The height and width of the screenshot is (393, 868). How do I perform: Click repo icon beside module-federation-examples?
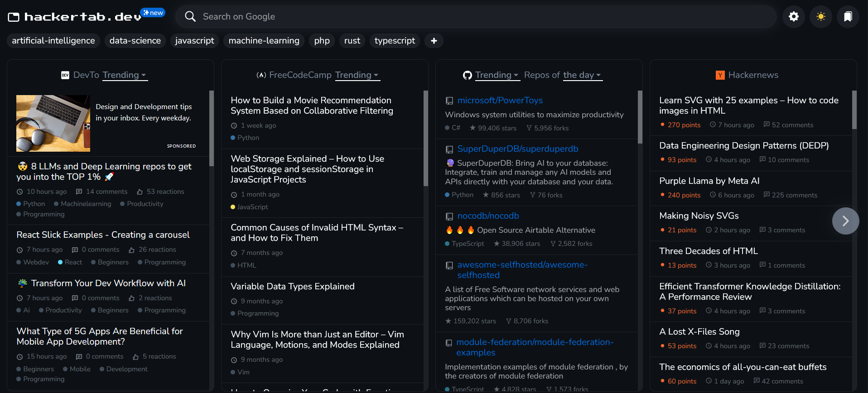pos(449,343)
